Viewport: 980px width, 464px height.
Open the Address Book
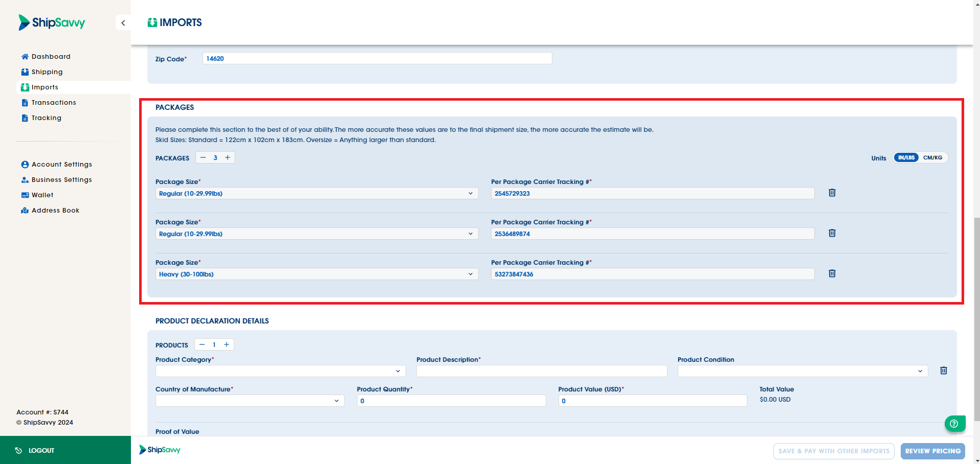55,211
